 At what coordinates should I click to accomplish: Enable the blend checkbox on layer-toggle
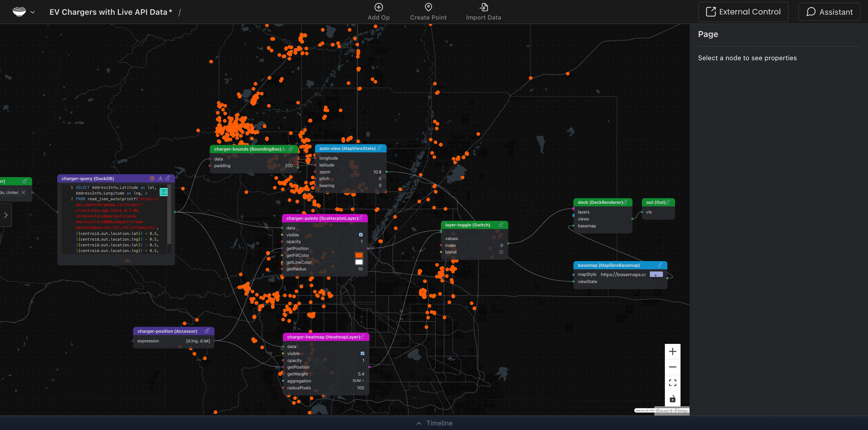point(501,252)
